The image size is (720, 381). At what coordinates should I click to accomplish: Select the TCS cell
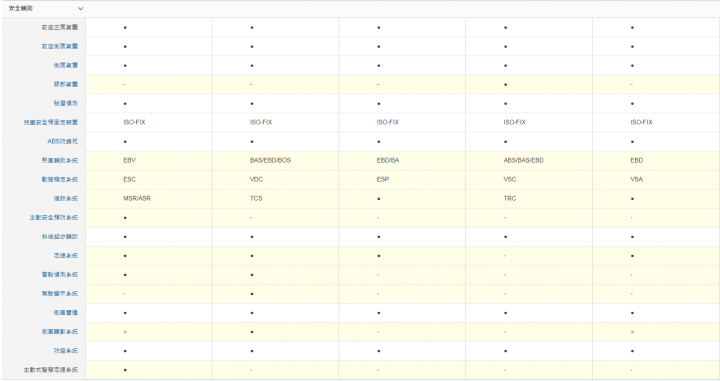coord(256,198)
